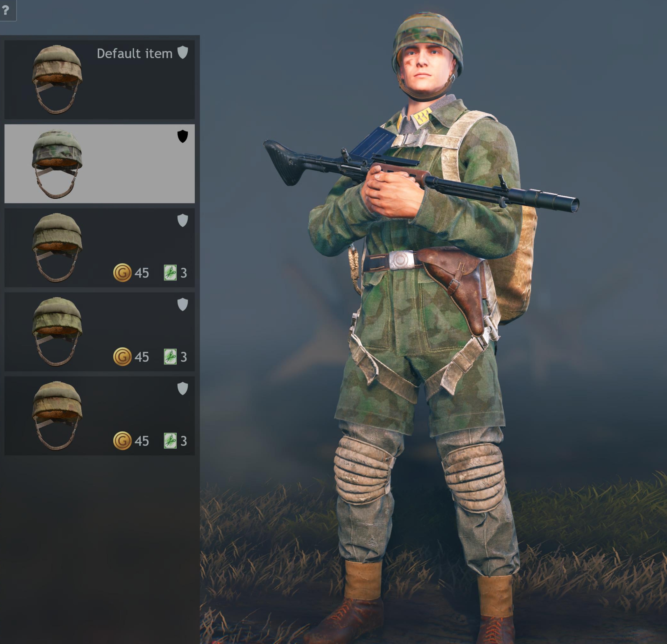Select the fourth helmet thumbnail

click(x=57, y=331)
